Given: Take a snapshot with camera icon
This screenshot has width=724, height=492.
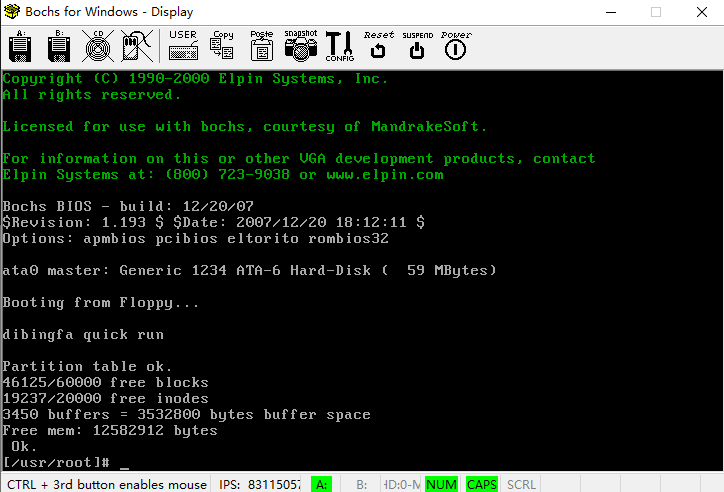Looking at the screenshot, I should [x=301, y=46].
